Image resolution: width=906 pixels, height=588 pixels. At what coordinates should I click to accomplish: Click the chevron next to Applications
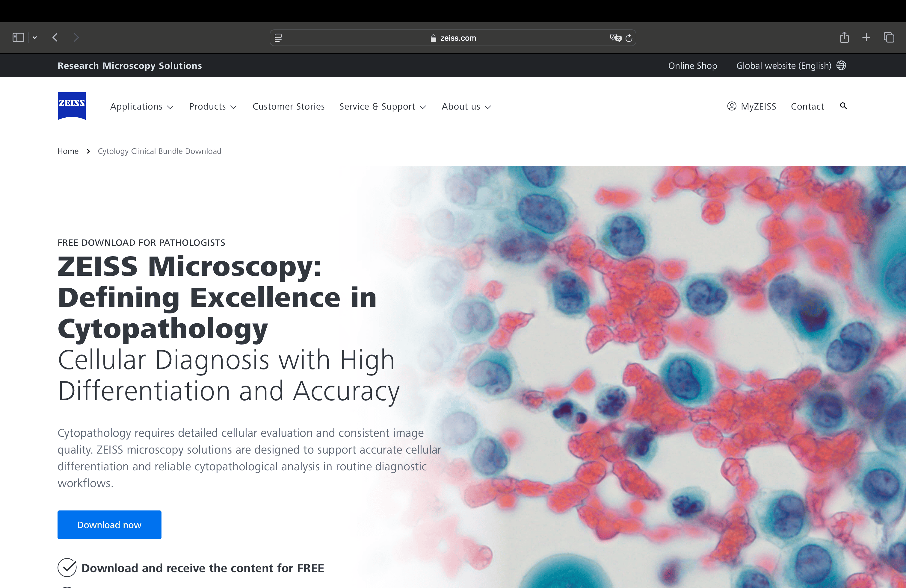170,107
